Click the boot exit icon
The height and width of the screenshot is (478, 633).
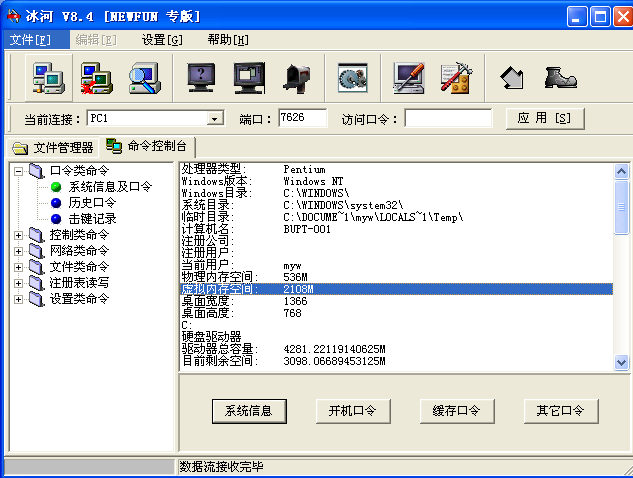tap(560, 78)
